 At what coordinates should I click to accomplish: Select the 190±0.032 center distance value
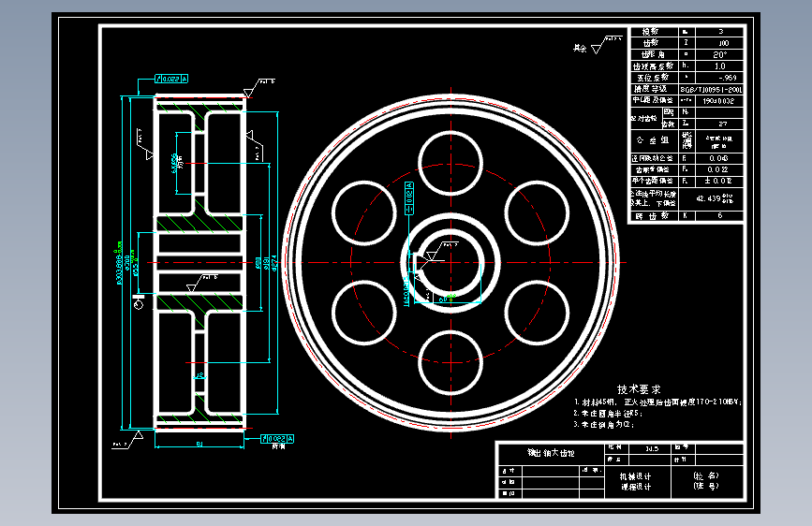tap(718, 101)
